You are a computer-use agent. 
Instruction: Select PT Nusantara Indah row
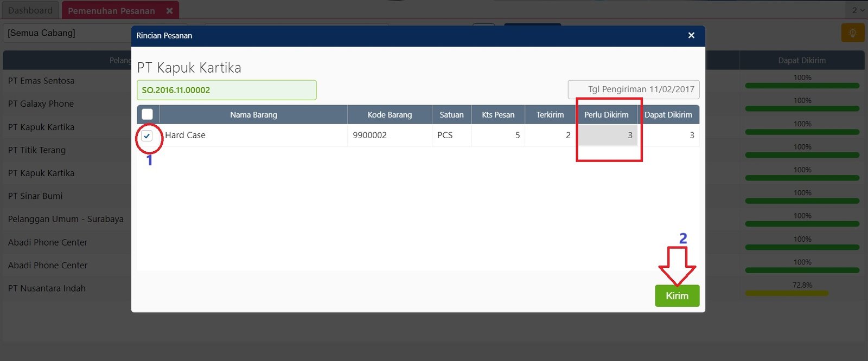coord(47,288)
